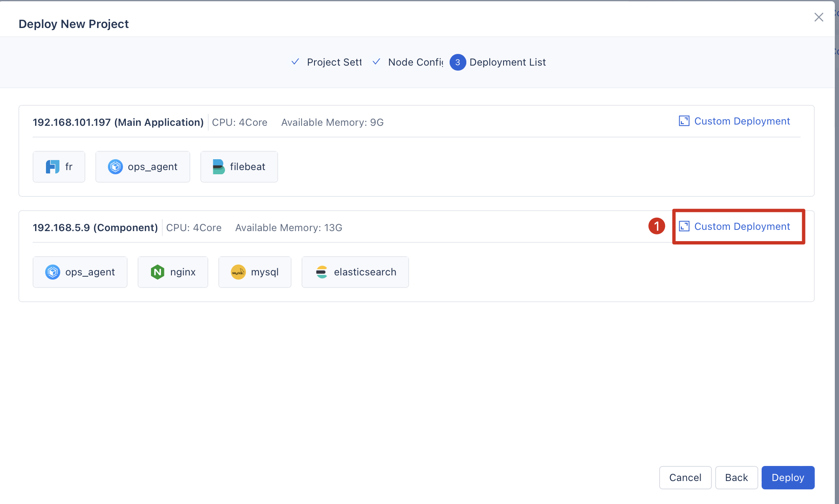
Task: Click the mysql component icon
Action: pos(238,272)
